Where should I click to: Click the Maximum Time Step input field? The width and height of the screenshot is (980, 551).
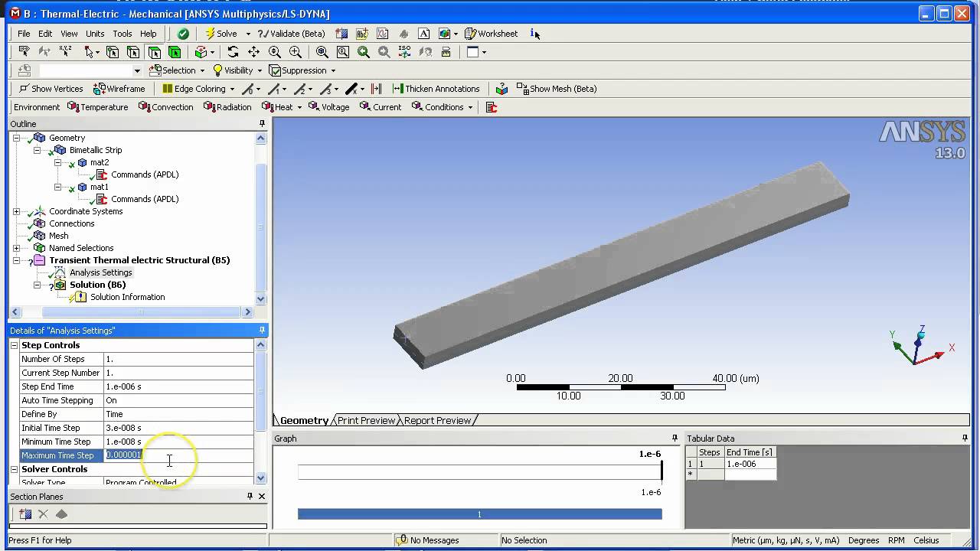178,455
